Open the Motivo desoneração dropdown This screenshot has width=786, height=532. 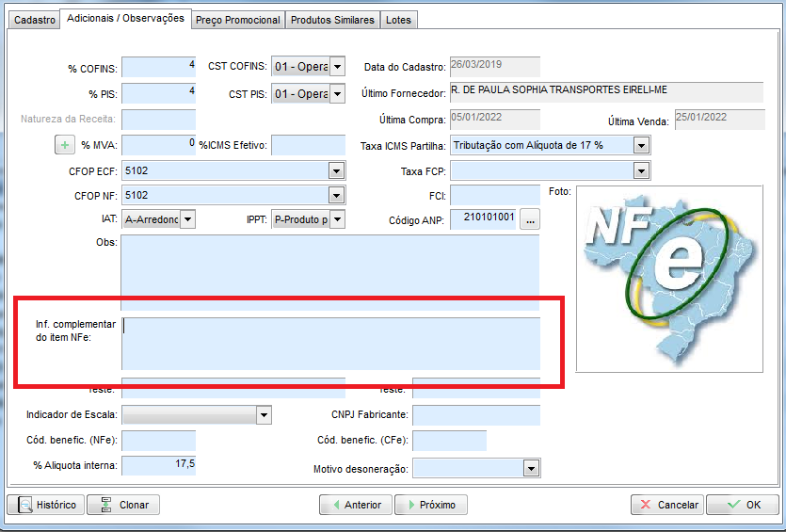click(x=532, y=468)
